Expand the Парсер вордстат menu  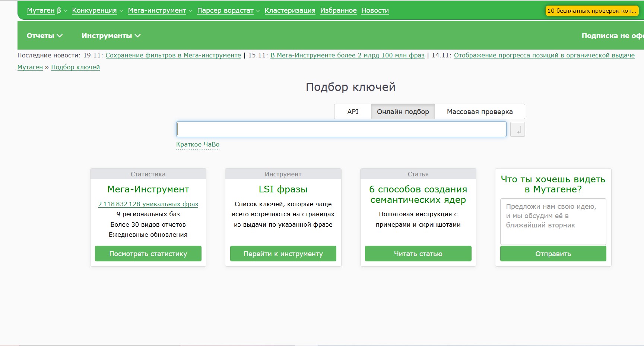point(228,10)
